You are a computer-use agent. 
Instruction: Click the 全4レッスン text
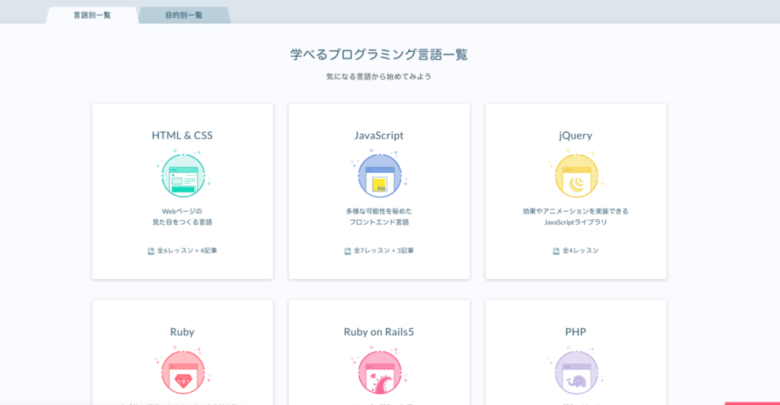point(581,251)
